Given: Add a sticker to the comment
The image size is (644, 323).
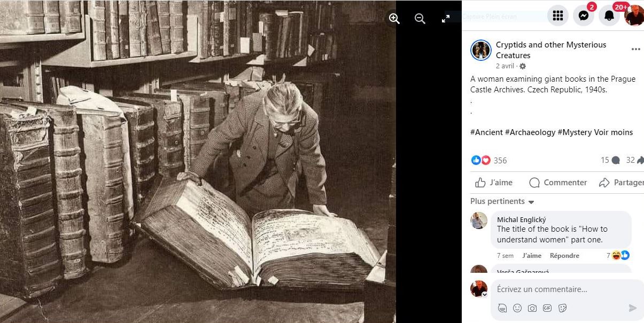Looking at the screenshot, I should pyautogui.click(x=562, y=308).
